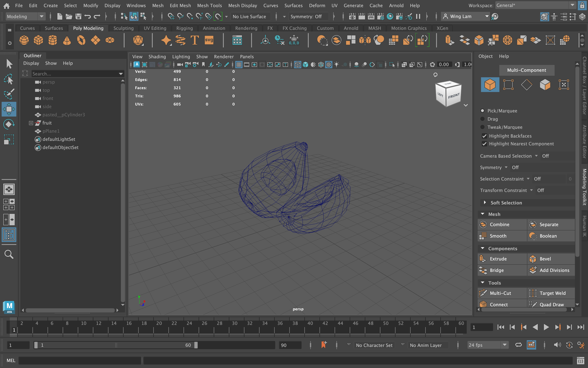This screenshot has height=368, width=588.
Task: Click the Outliner horizontal scrollbar
Action: tap(70, 310)
